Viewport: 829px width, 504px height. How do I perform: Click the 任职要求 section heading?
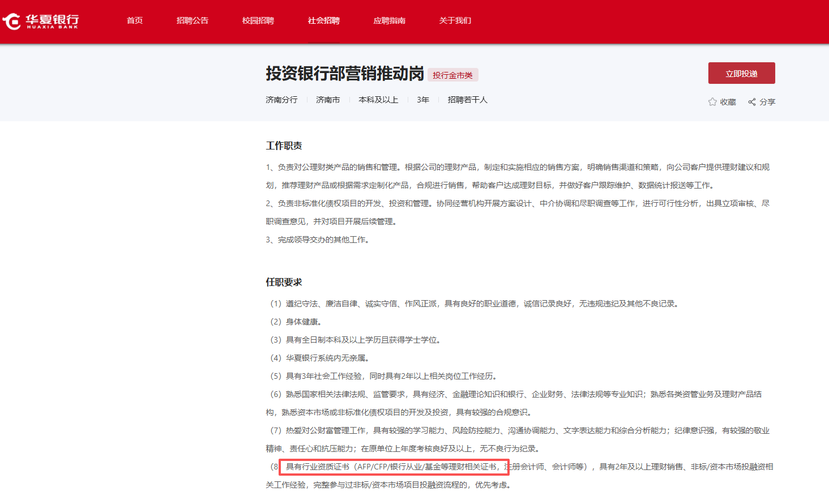click(284, 282)
